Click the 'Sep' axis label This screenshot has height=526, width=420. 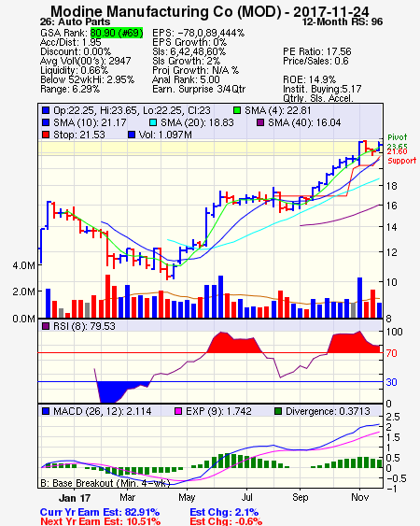point(300,497)
